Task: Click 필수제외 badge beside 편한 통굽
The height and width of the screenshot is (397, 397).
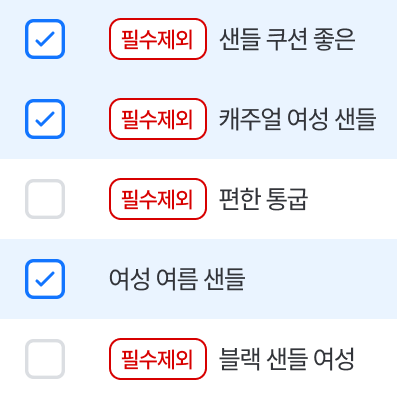Action: (x=158, y=199)
